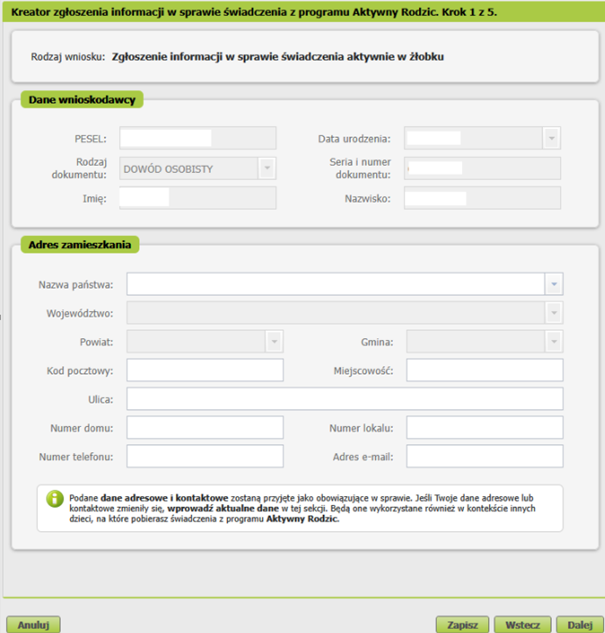
Task: Click the bold text 'wprowadź aktualne dane'
Action: coord(223,508)
